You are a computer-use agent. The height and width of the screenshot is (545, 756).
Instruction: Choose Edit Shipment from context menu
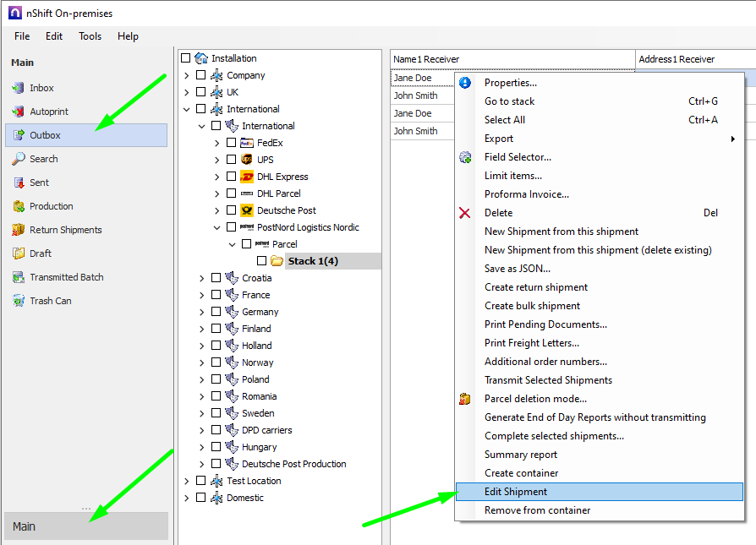click(x=600, y=492)
